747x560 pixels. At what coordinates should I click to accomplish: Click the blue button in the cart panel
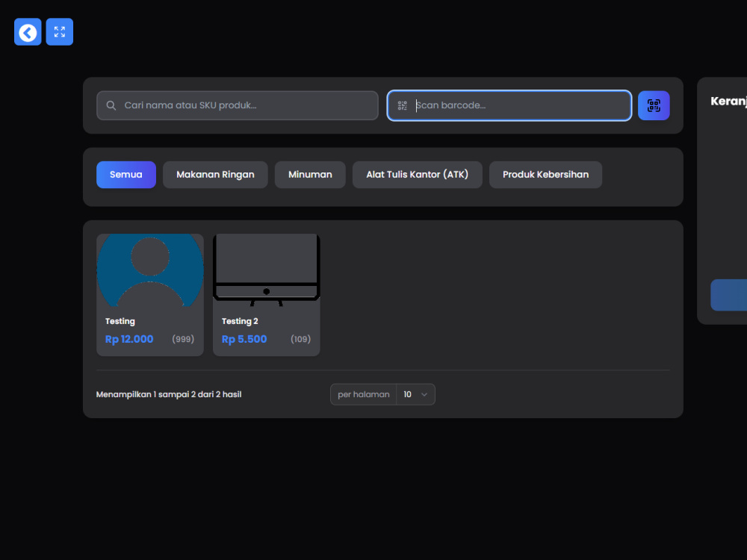click(x=728, y=295)
